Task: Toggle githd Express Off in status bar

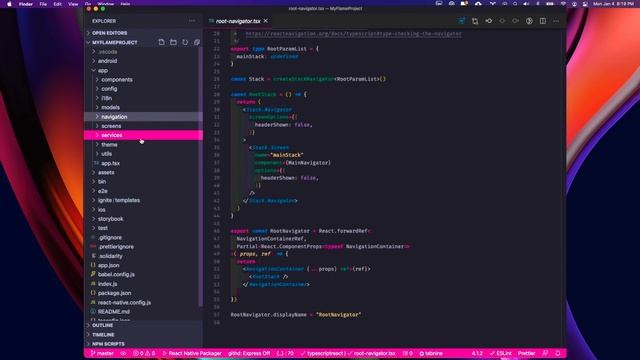Action: click(249, 353)
